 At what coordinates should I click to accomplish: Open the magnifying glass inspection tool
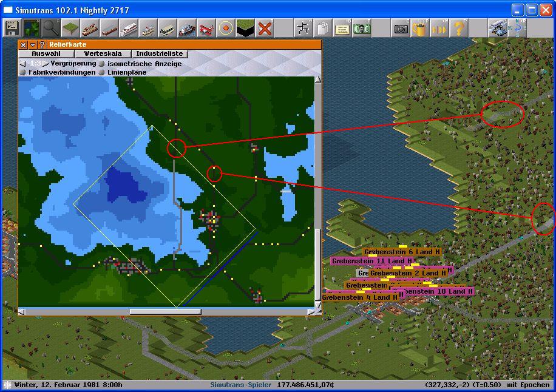point(50,28)
